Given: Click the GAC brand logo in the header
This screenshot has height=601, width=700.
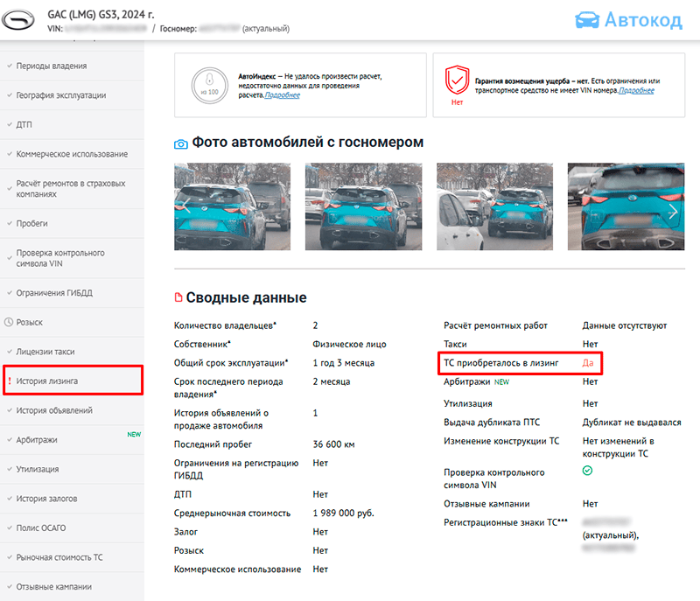Looking at the screenshot, I should coord(17,20).
